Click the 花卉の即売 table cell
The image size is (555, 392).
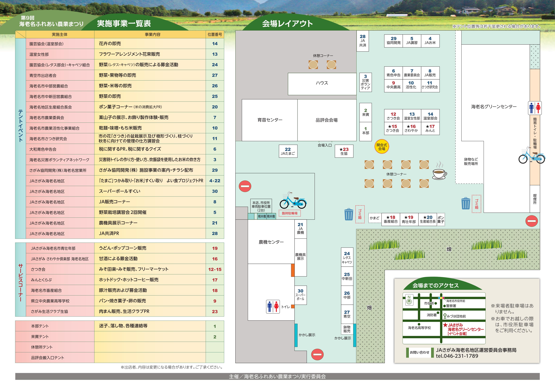coord(150,44)
